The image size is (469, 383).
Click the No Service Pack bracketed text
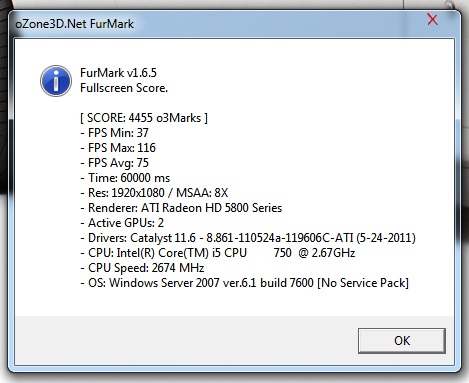(x=363, y=283)
